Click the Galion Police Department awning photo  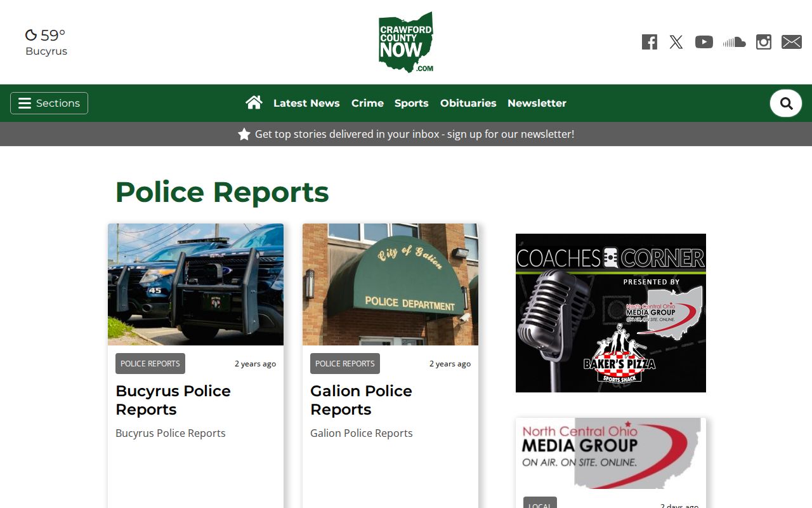click(x=390, y=284)
